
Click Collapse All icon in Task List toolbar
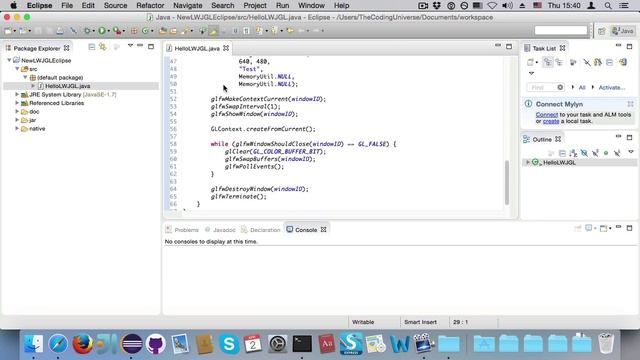(x=609, y=62)
